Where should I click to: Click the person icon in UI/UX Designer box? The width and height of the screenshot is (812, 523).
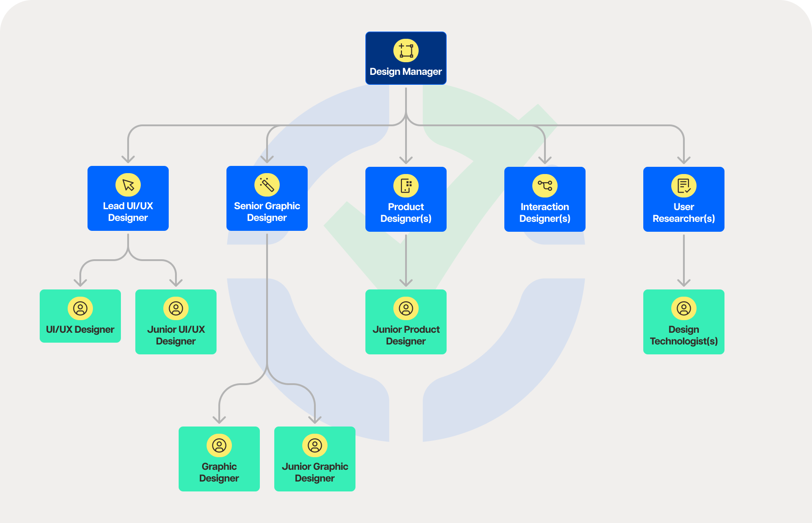(80, 308)
